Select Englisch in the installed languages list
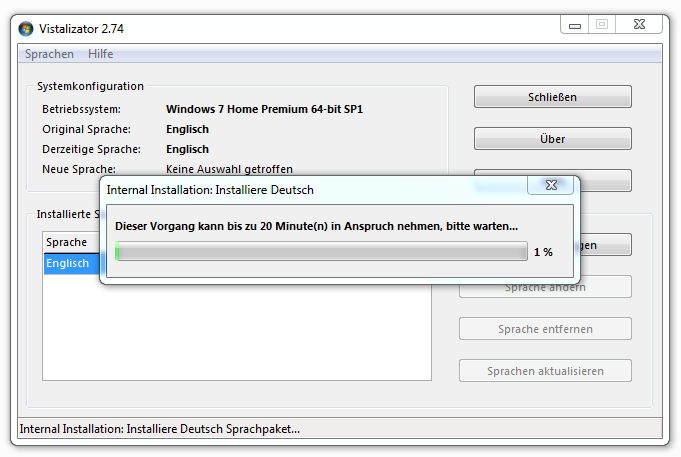The width and height of the screenshot is (681, 457). pyautogui.click(x=69, y=264)
